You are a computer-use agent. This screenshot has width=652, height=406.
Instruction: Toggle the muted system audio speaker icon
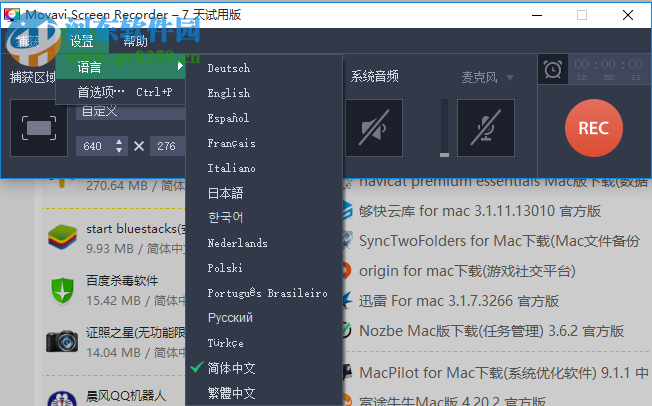tap(374, 128)
